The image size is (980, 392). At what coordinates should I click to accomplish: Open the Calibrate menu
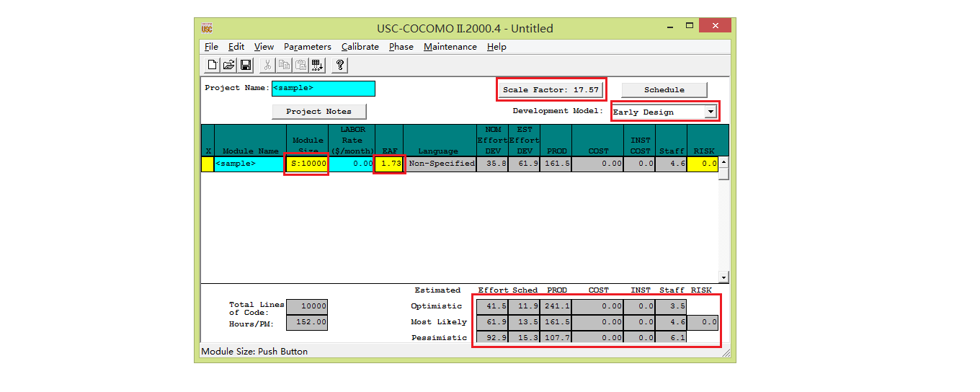click(360, 46)
